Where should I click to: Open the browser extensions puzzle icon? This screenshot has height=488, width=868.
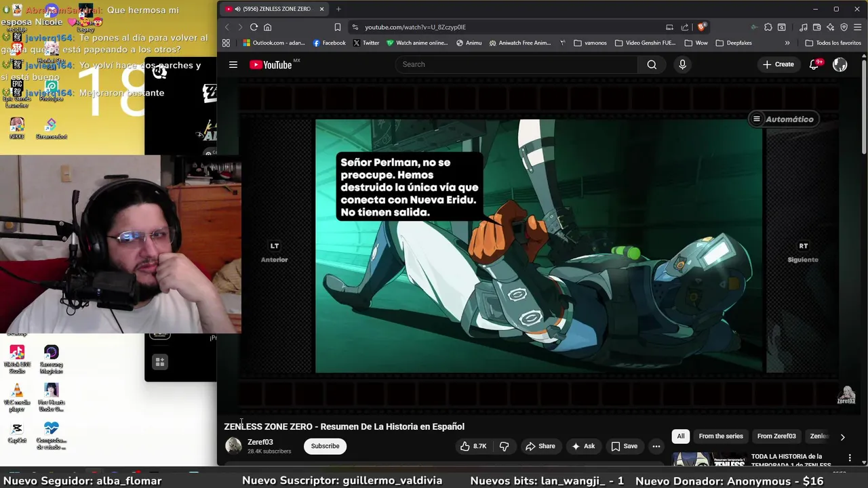pyautogui.click(x=768, y=27)
